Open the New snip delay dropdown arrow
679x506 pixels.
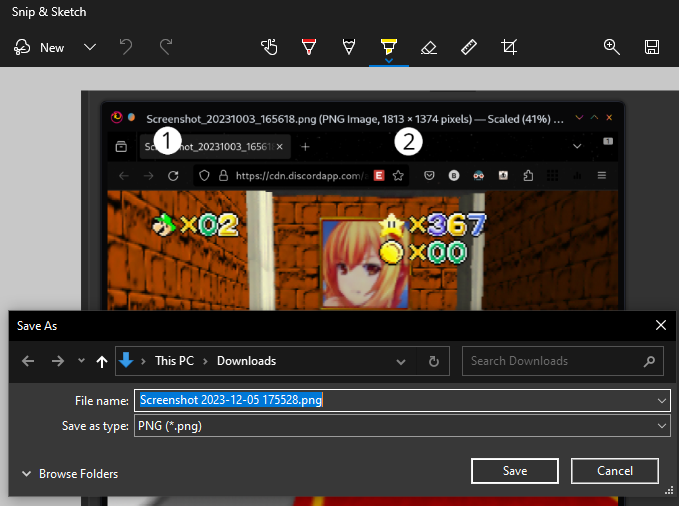point(90,47)
